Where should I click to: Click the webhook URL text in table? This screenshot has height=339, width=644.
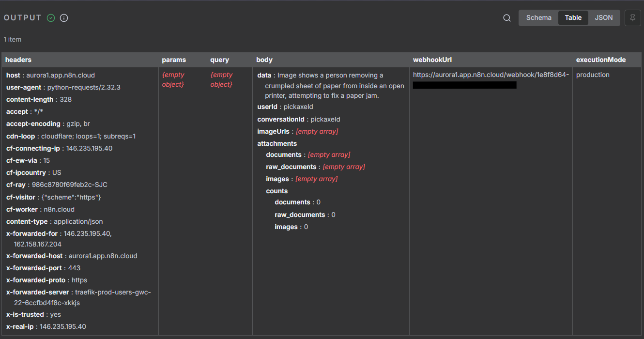coord(491,75)
